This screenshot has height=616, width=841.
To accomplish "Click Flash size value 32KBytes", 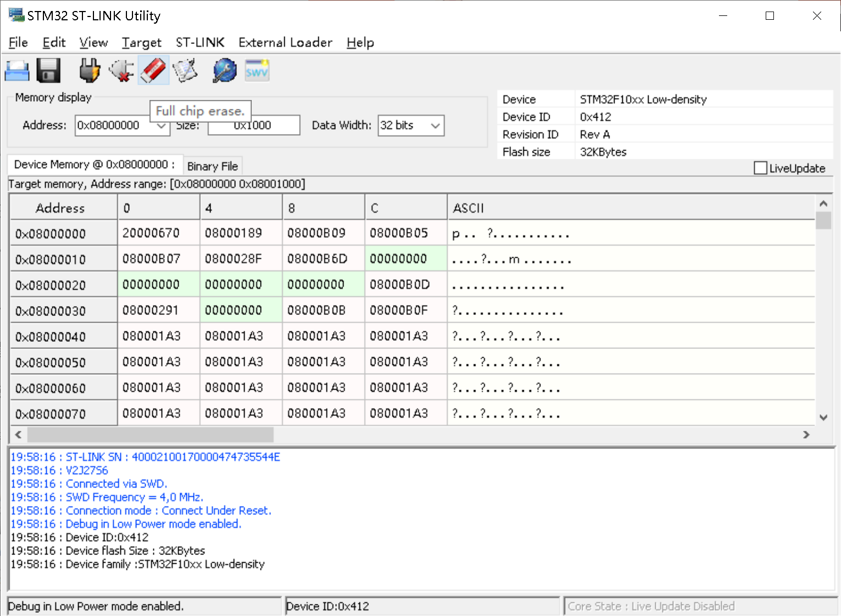I will point(603,152).
